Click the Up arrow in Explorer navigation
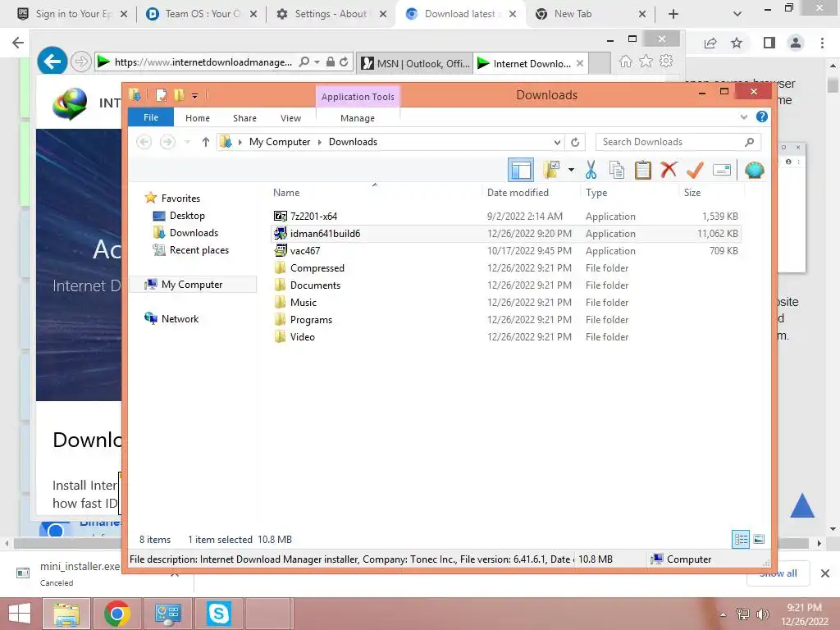 pos(206,142)
